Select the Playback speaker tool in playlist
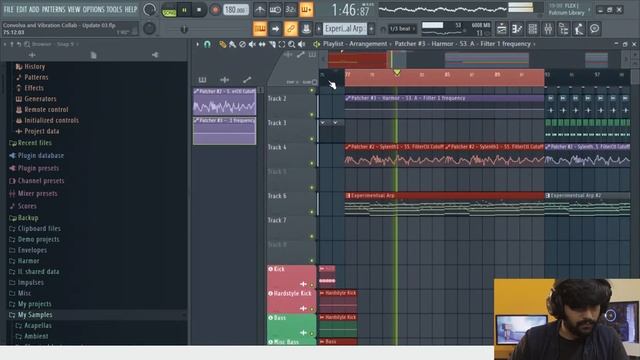 coord(301,44)
